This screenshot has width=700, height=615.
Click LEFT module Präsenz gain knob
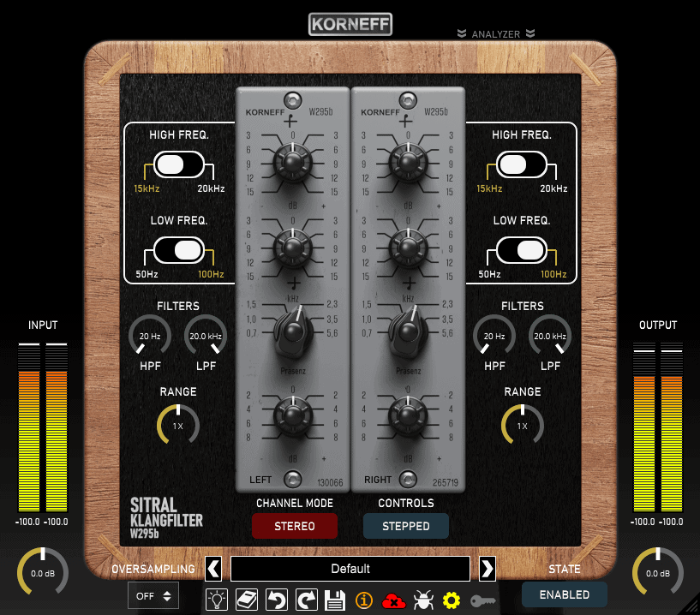pyautogui.click(x=292, y=415)
